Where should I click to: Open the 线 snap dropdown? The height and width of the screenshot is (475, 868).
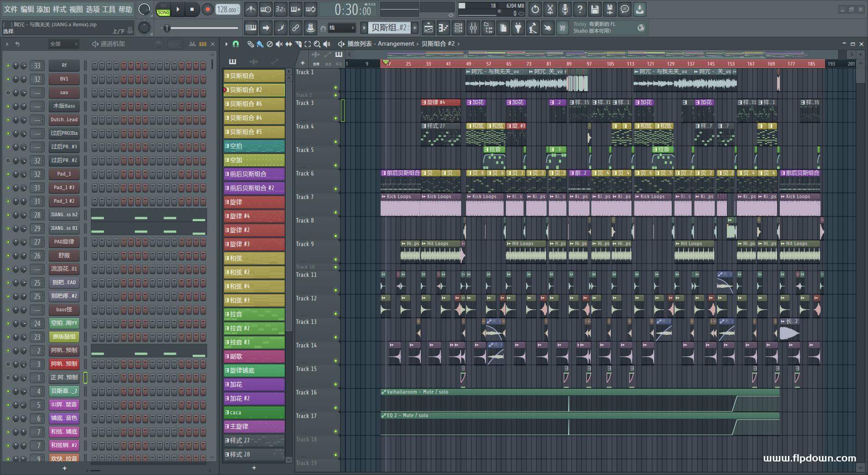341,28
